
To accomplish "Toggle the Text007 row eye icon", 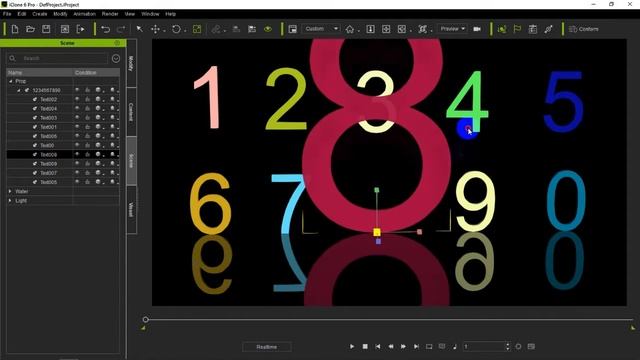I will 77,173.
